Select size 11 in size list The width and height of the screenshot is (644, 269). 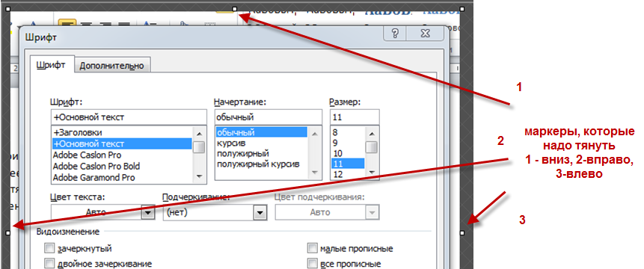(x=348, y=164)
